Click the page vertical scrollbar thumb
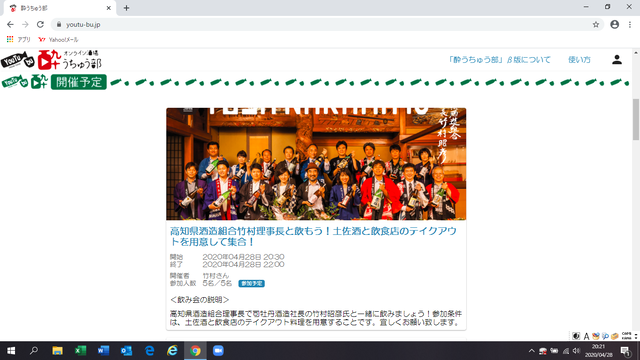Viewport: 640px width, 360px height. pyautogui.click(x=636, y=119)
